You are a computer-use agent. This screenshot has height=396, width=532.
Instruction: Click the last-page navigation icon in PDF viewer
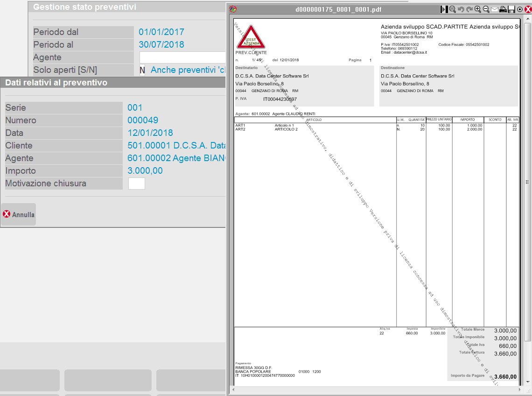(x=444, y=9)
